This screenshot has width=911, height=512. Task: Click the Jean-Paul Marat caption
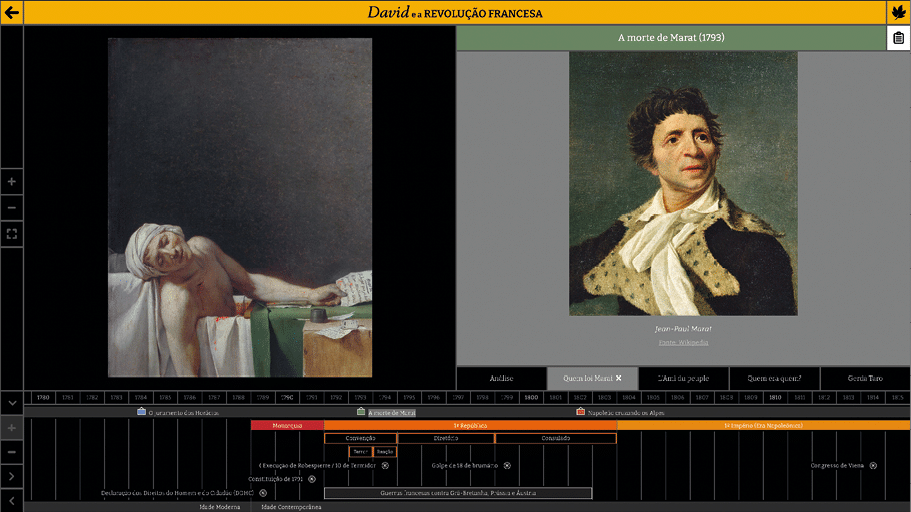coord(683,329)
